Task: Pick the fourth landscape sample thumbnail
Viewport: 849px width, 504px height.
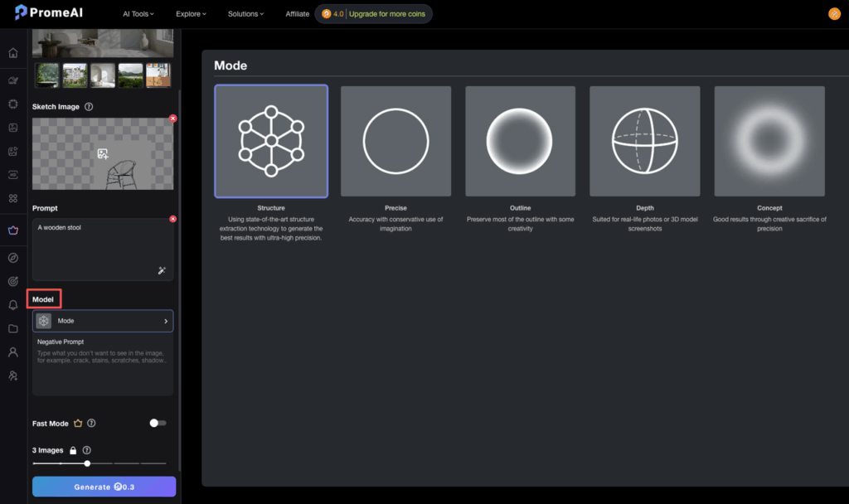Action: [130, 75]
